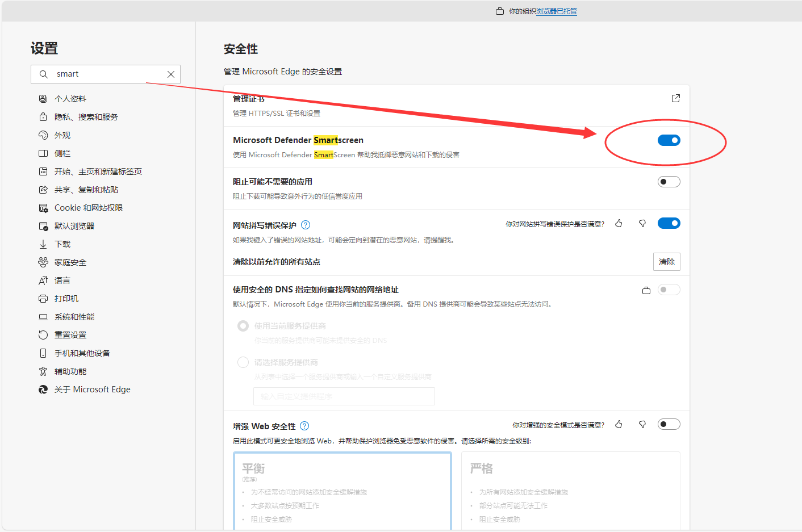802x532 pixels.
Task: Open 重置设置 page
Action: [70, 335]
